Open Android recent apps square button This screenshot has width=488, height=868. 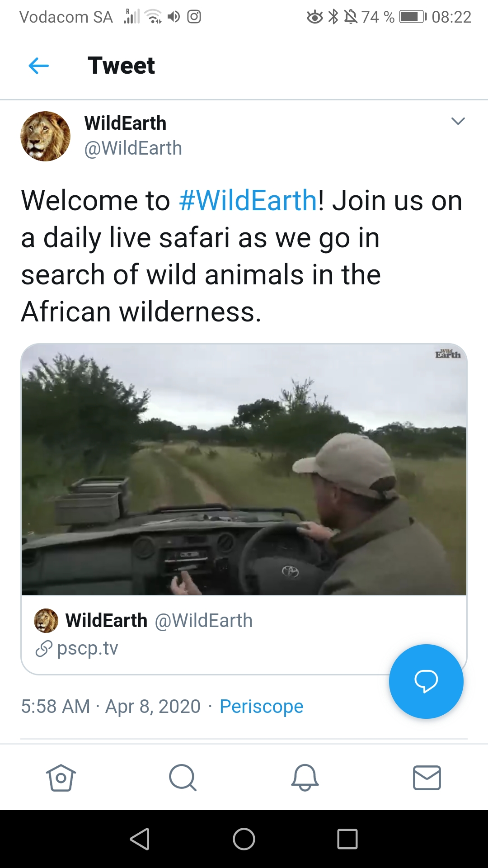point(347,839)
